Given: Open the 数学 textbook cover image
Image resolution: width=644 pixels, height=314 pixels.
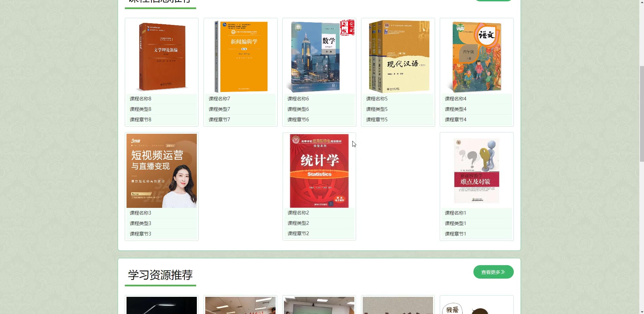Looking at the screenshot, I should click(x=319, y=56).
